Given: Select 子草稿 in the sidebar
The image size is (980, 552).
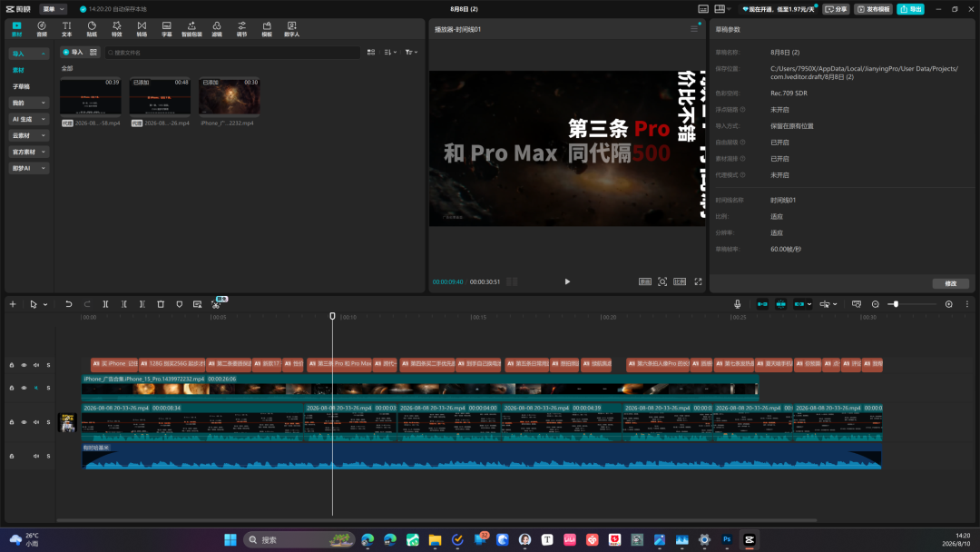Looking at the screenshot, I should [x=21, y=86].
